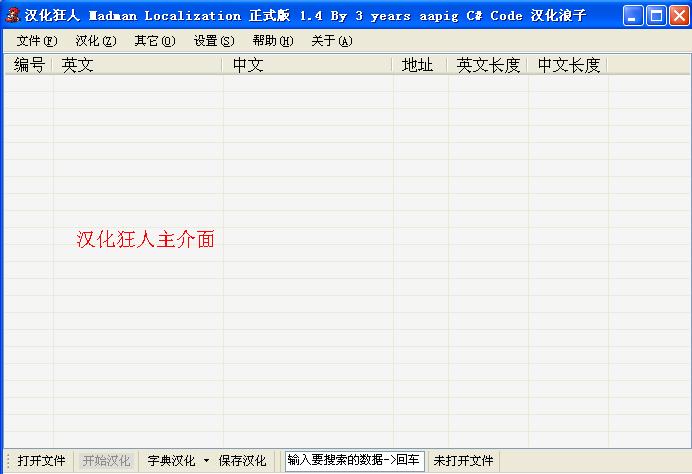The width and height of the screenshot is (692, 474).
Task: Focus the search data input field
Action: coord(355,461)
